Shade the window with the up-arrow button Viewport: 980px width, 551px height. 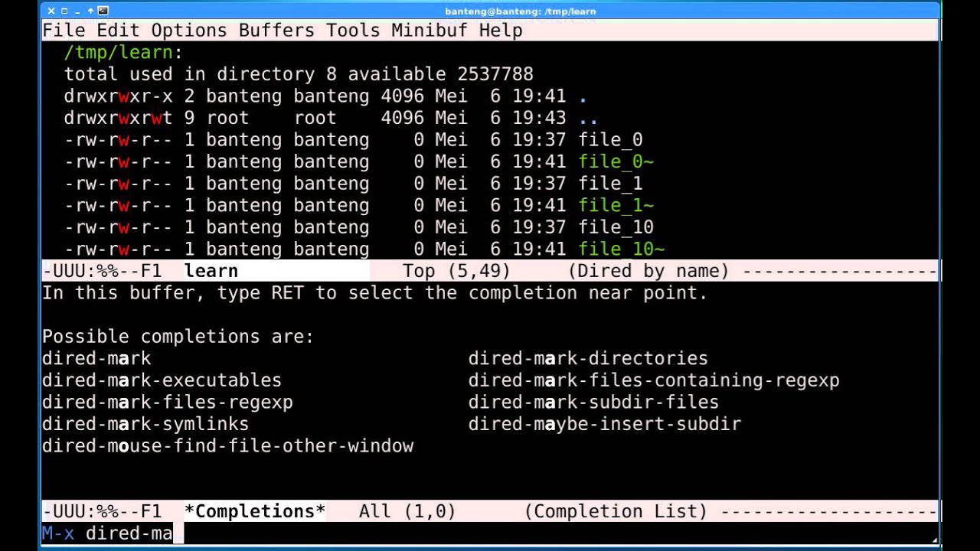(90, 11)
